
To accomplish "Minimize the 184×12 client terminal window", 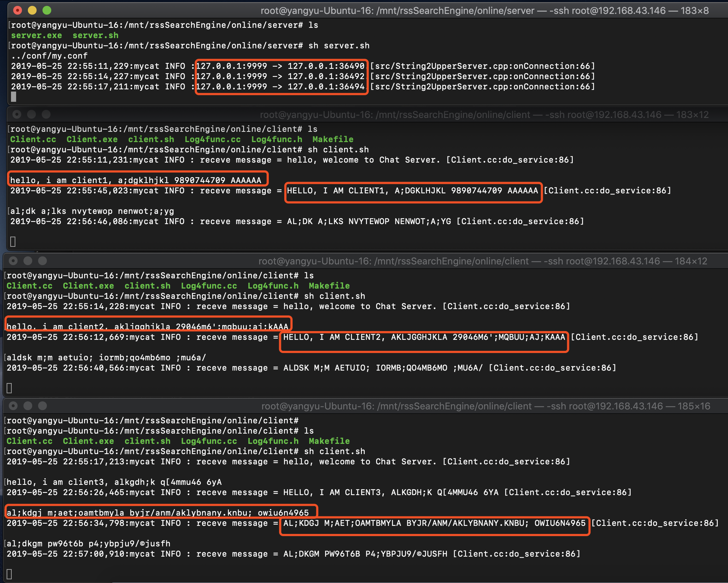I will pyautogui.click(x=28, y=261).
